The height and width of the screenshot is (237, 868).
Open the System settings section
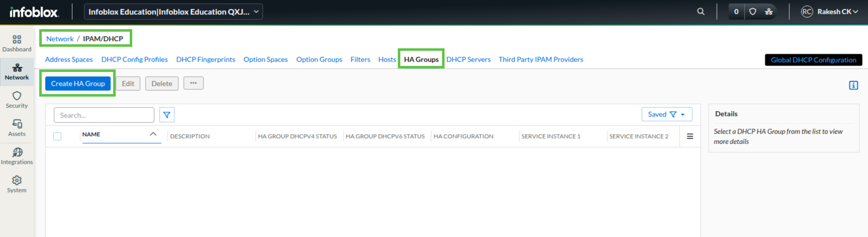pyautogui.click(x=17, y=184)
